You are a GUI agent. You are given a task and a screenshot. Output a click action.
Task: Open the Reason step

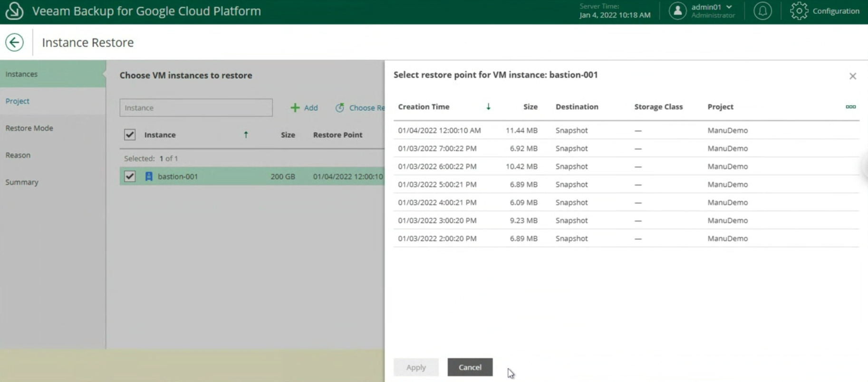pos(52,155)
